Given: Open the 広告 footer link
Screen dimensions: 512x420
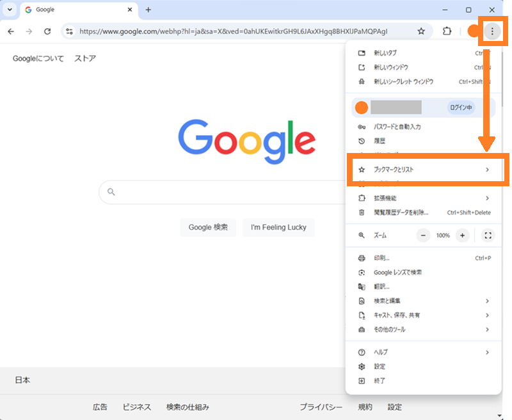Looking at the screenshot, I should click(x=100, y=407).
